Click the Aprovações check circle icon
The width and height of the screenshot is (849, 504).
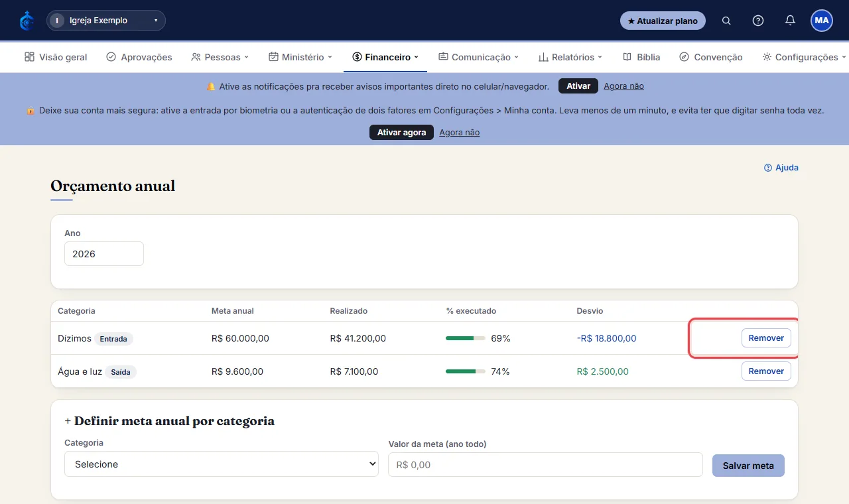tap(111, 57)
